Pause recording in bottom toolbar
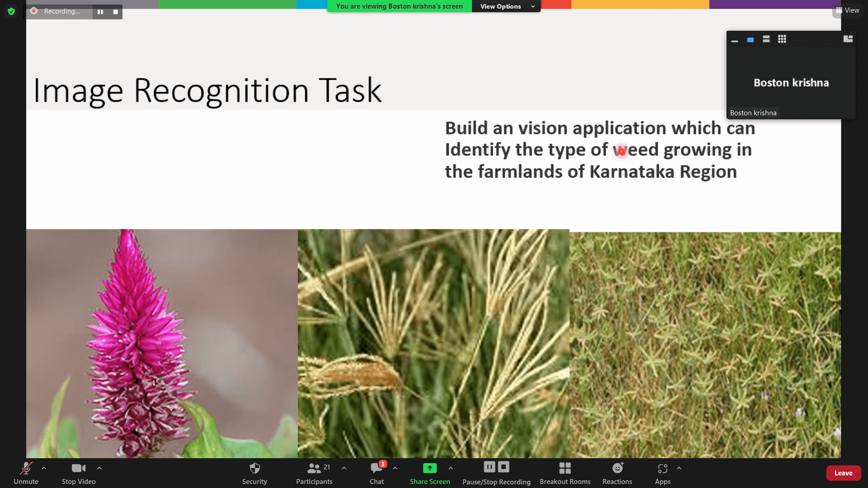868x488 pixels. tap(490, 467)
